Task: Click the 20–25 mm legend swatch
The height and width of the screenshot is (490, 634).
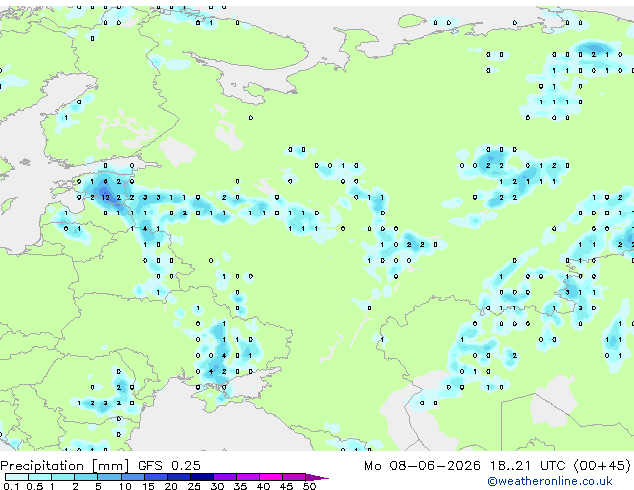Action: 178,477
